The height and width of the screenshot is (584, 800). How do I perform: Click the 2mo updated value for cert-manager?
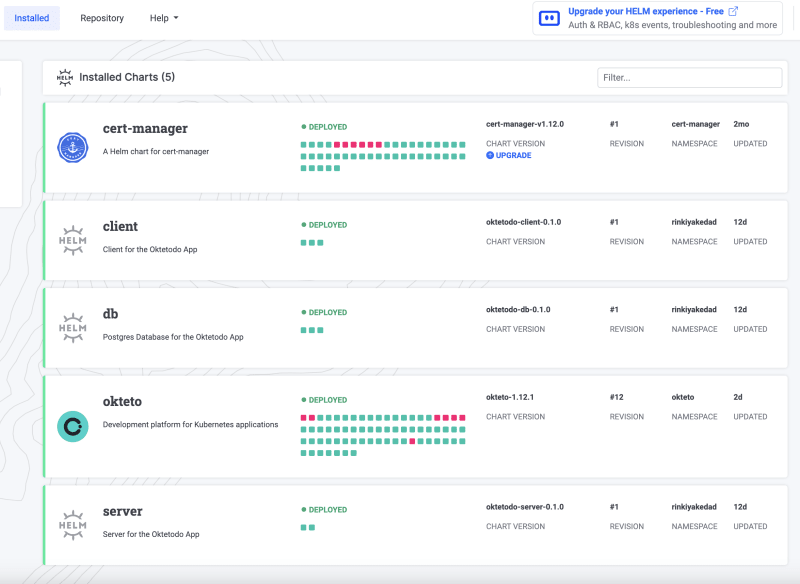(x=741, y=124)
